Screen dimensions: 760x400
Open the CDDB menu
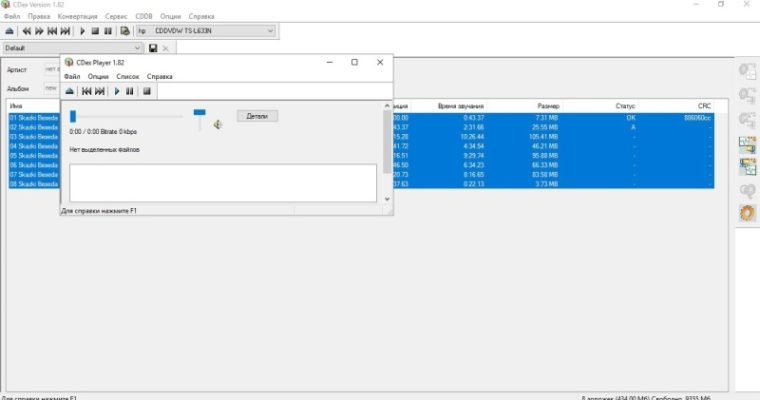tap(144, 17)
